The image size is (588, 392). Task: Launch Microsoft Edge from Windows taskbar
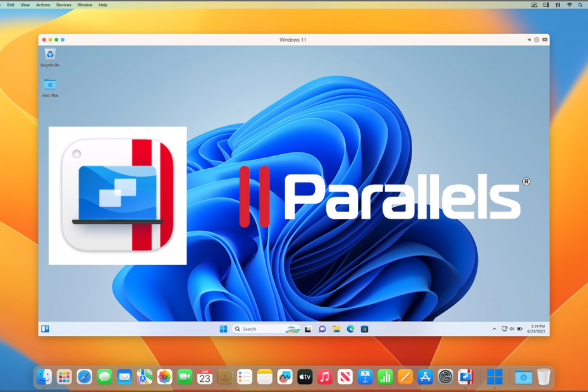(350, 329)
